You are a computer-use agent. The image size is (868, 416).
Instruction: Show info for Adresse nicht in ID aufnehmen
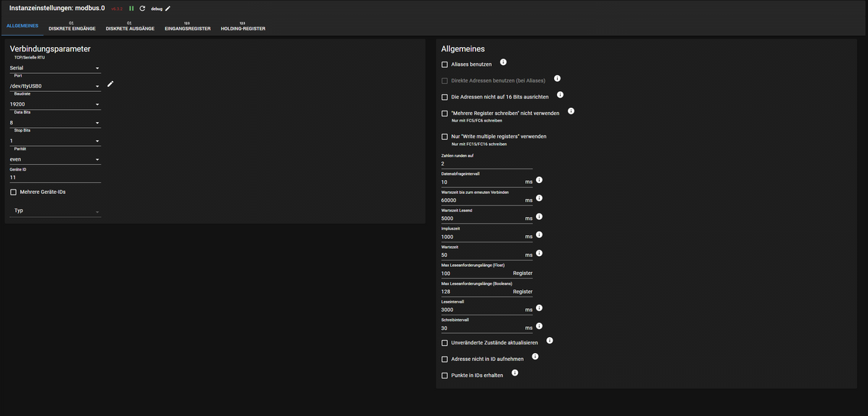click(x=535, y=357)
